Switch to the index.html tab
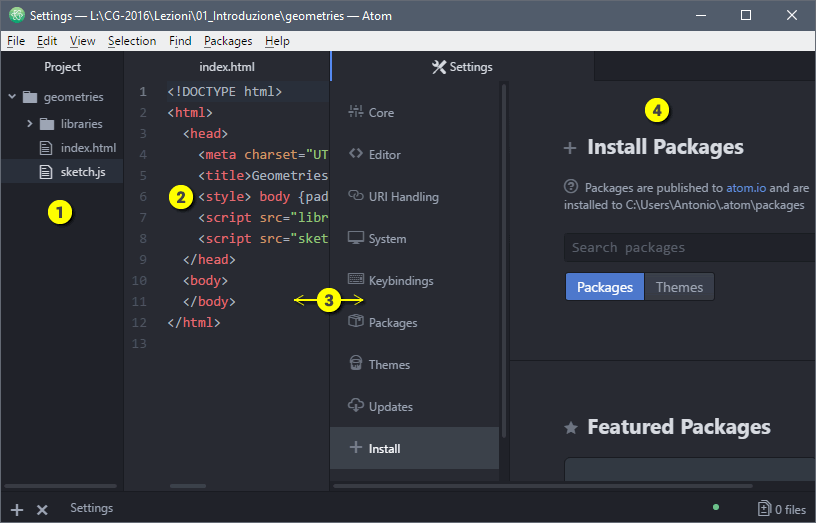816x523 pixels. click(227, 67)
